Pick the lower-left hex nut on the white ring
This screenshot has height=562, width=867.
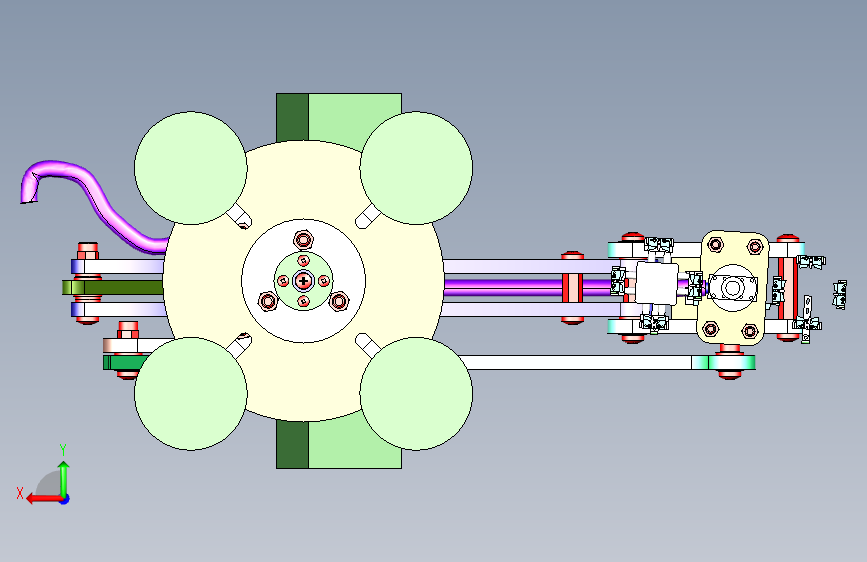click(268, 301)
